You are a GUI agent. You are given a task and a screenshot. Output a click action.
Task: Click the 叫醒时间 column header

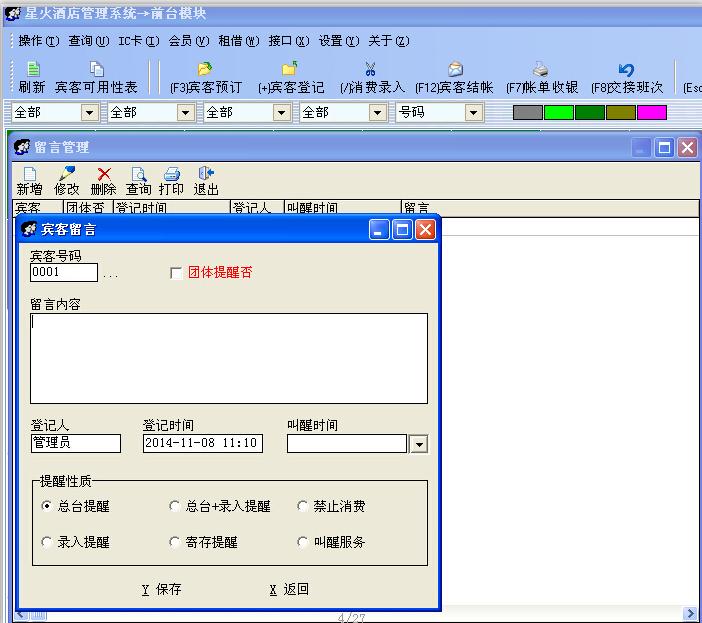(342, 208)
